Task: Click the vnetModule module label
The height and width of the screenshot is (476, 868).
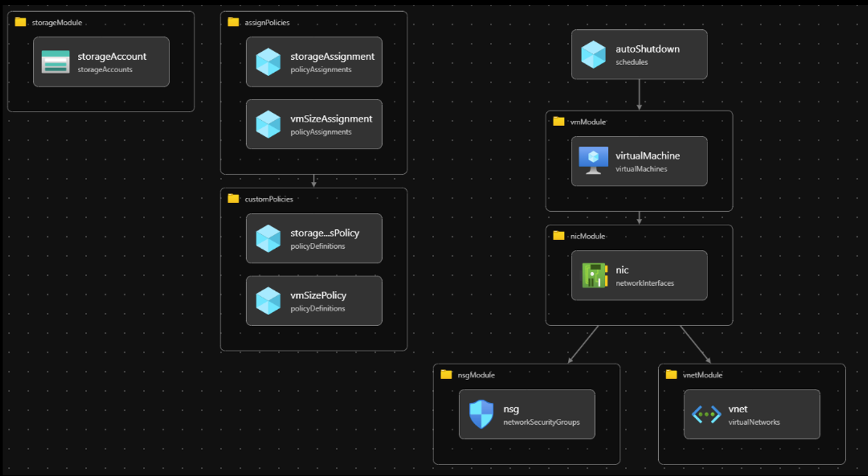Action: click(702, 375)
